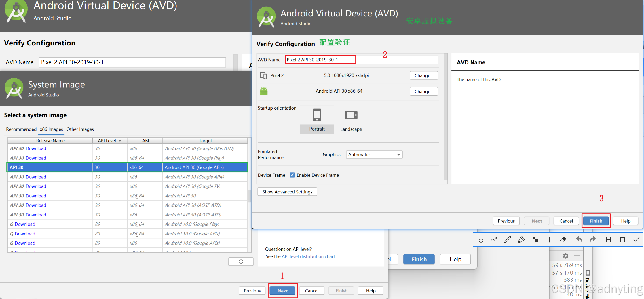644x299 pixels.
Task: Undo last annotation
Action: point(579,239)
